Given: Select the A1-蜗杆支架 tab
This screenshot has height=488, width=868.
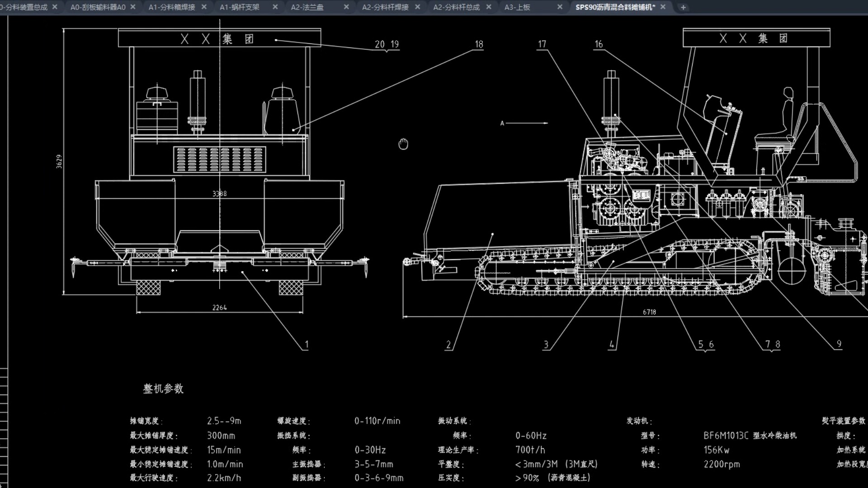Looking at the screenshot, I should 240,7.
